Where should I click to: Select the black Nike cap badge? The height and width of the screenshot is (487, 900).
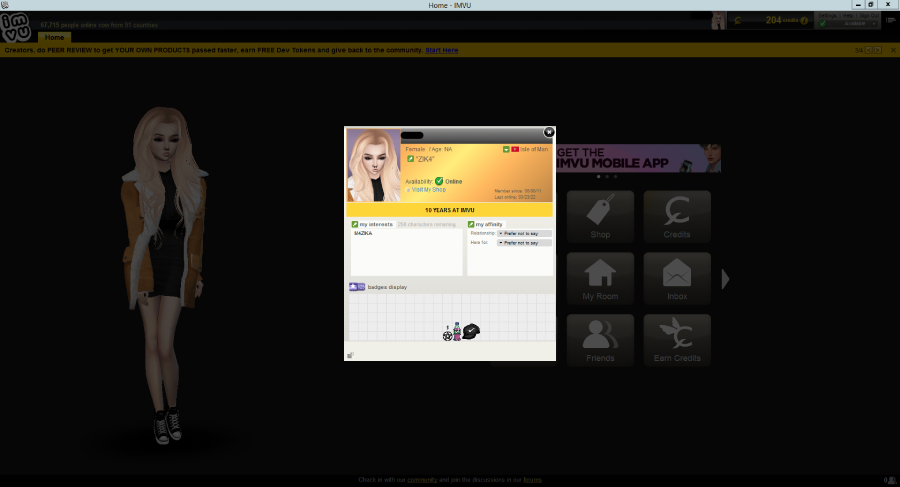(x=471, y=331)
